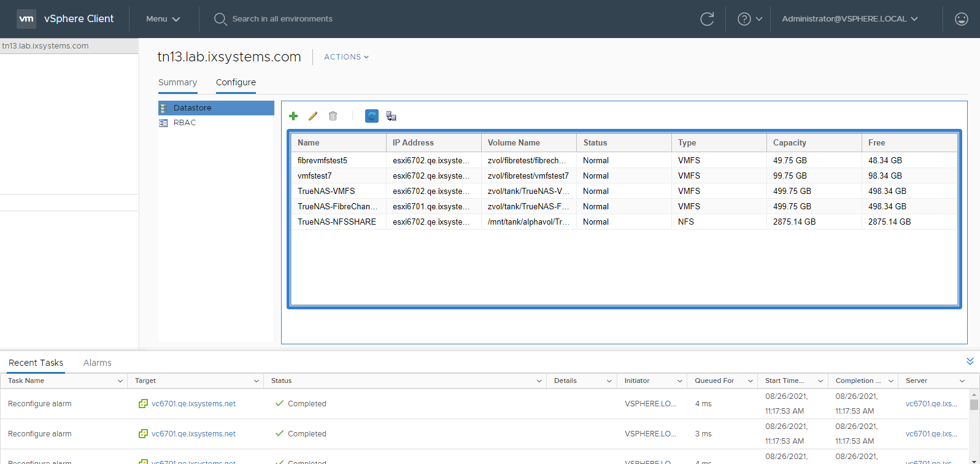This screenshot has height=464, width=980.
Task: Expand the Administrator@VSPHERE.LOCAL user menu
Action: 849,19
